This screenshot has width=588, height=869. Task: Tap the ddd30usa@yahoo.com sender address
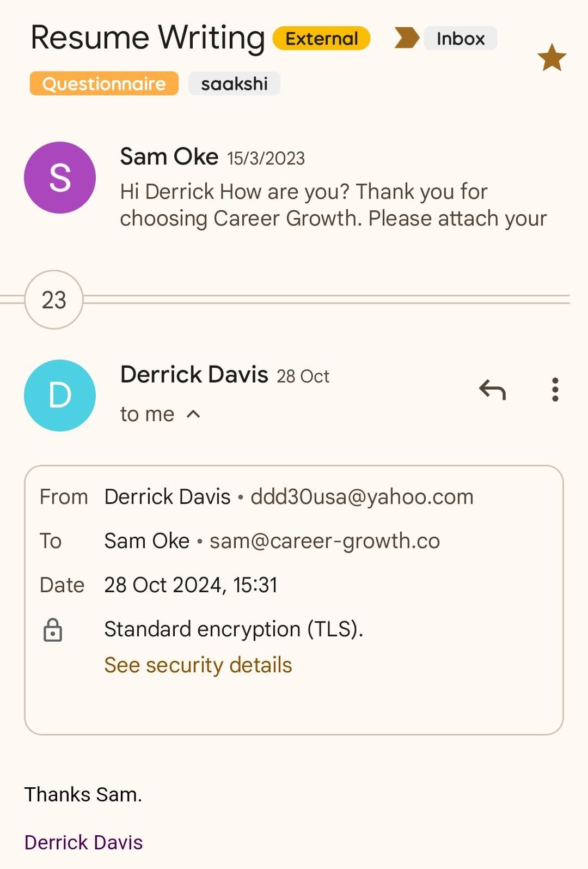[362, 497]
